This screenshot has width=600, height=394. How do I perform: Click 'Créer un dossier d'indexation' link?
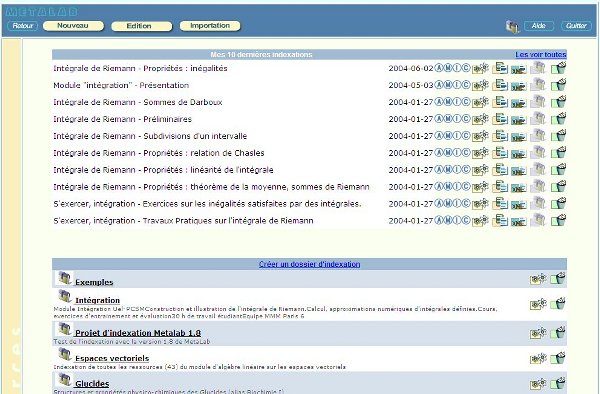tap(309, 264)
